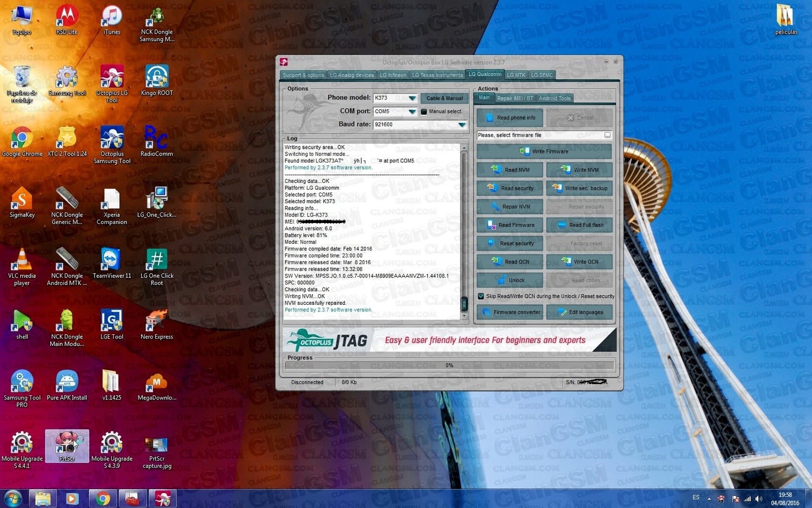
Task: Switch to LG MTK tab
Action: point(516,75)
